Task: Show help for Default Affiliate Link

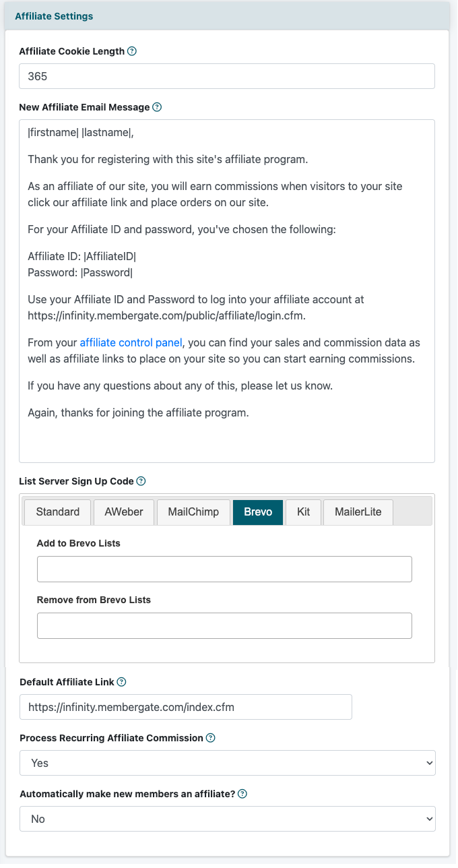Action: pos(122,682)
